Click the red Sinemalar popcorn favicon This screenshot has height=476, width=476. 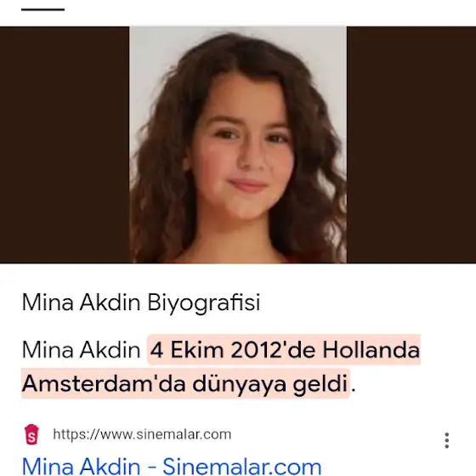coord(31,434)
